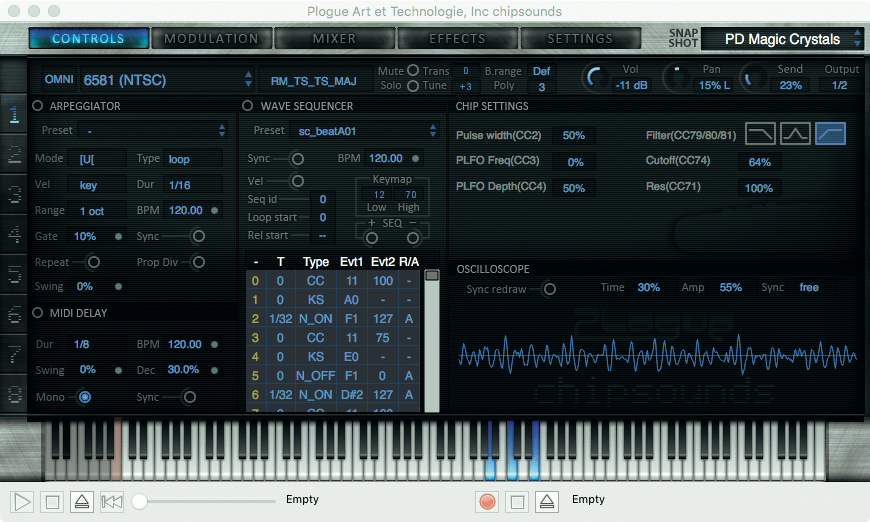Click the playback position slider
The image size is (870, 522).
click(140, 500)
